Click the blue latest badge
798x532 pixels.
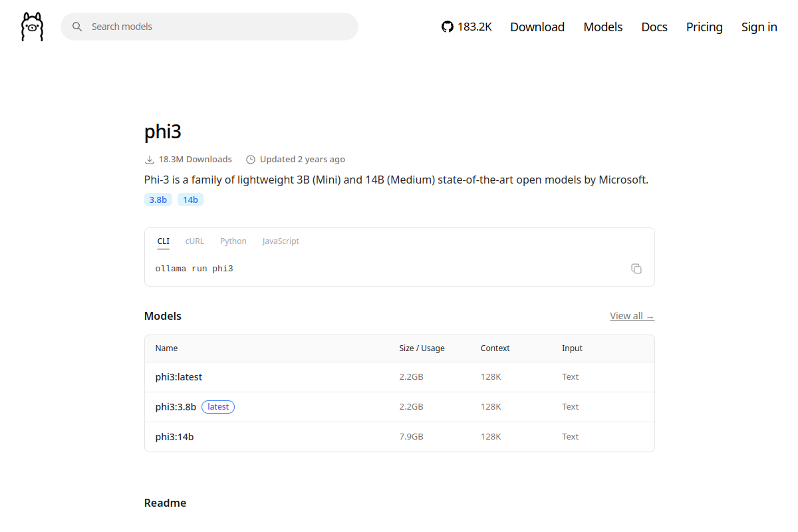(x=218, y=407)
